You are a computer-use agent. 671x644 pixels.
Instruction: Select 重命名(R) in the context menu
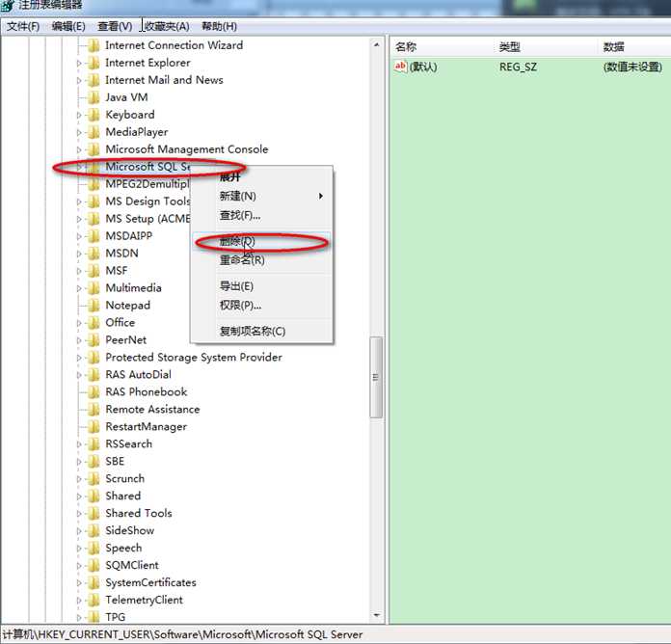coord(262,260)
